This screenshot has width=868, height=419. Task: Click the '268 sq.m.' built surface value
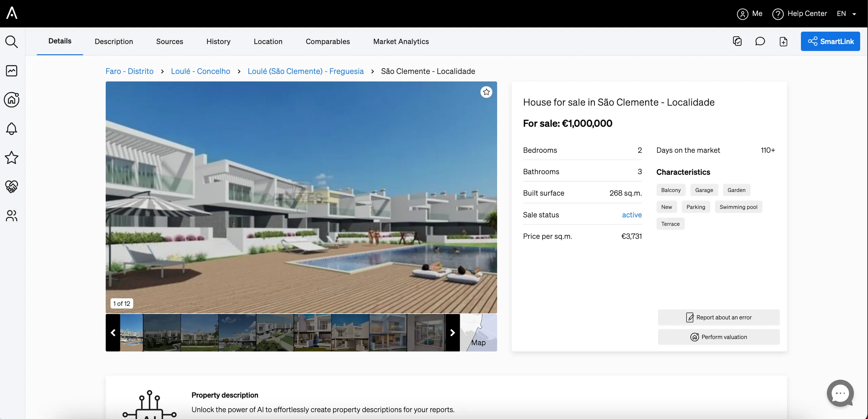pyautogui.click(x=626, y=193)
